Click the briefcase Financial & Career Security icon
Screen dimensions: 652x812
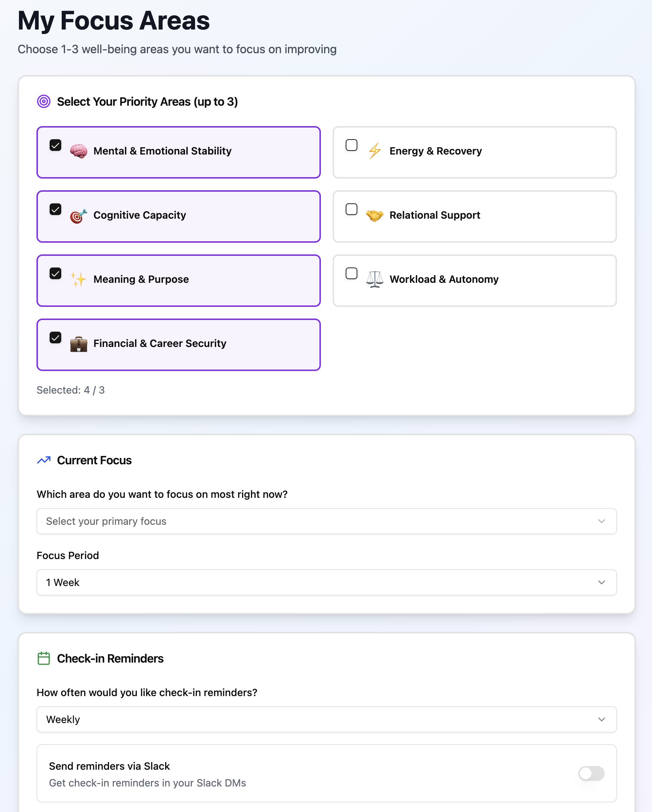78,344
